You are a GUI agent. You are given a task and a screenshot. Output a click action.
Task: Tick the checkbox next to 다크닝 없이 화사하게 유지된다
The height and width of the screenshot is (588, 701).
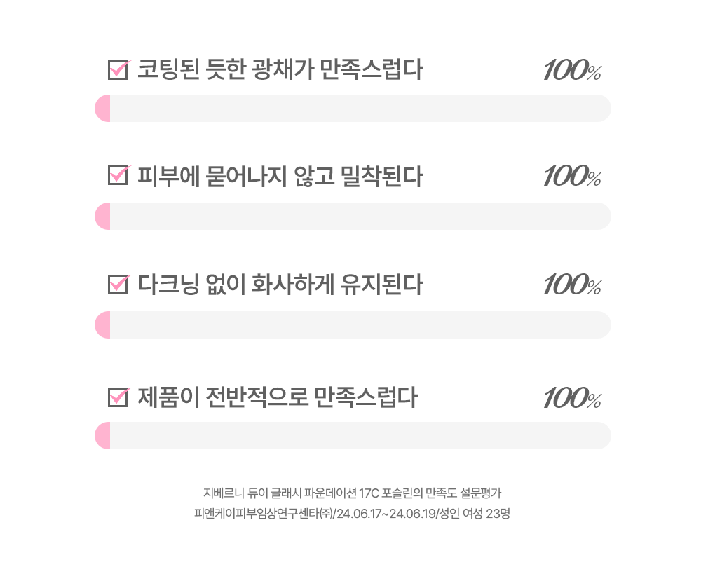(118, 285)
